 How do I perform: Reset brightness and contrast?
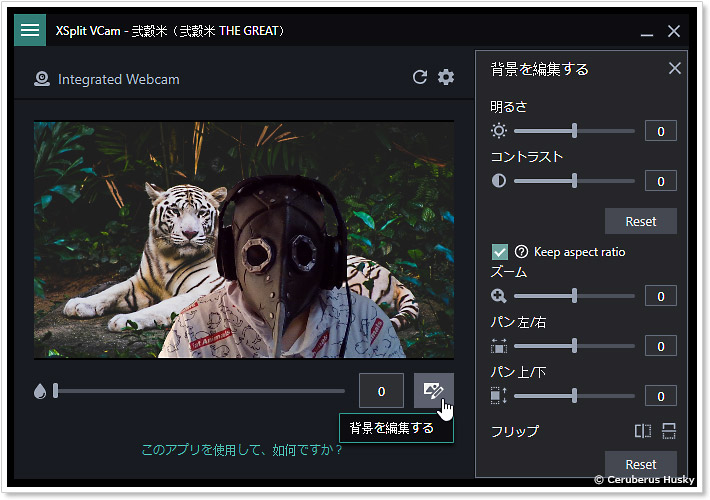[x=641, y=221]
